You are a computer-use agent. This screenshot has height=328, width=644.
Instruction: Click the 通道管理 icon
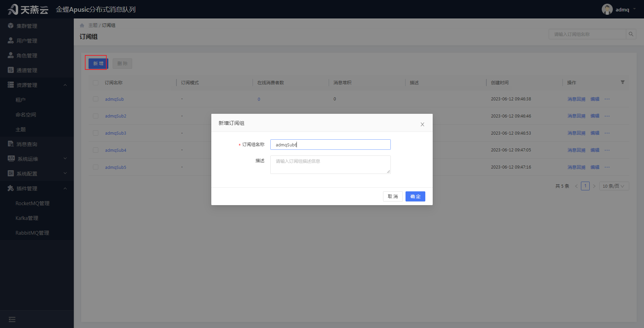click(x=11, y=70)
